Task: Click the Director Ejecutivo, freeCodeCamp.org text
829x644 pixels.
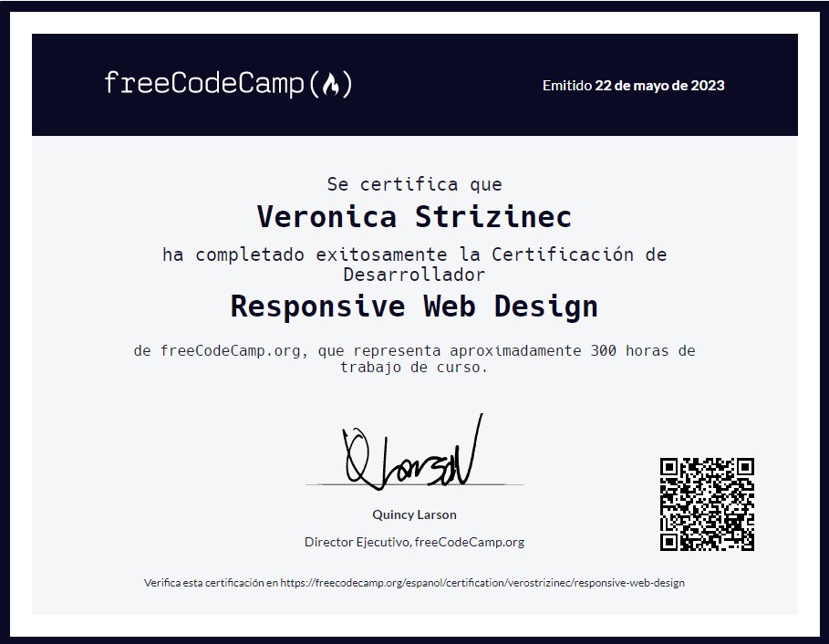Action: 415,541
